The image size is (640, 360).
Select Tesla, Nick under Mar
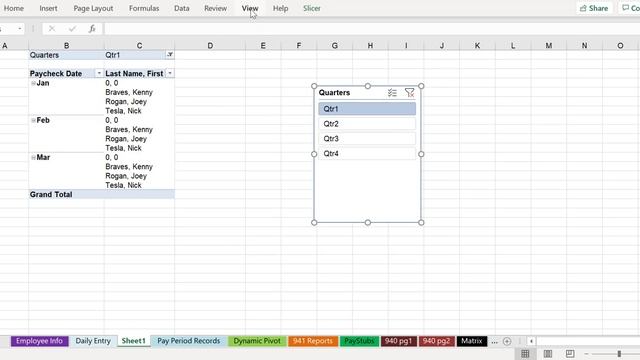point(123,185)
